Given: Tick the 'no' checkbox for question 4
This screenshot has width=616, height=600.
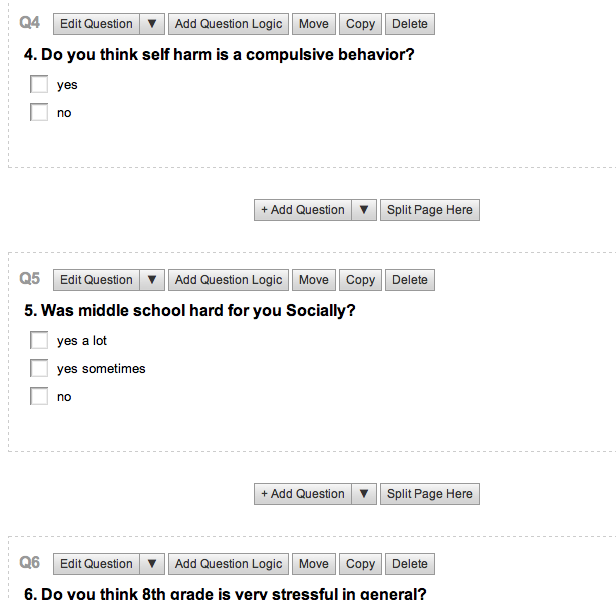Looking at the screenshot, I should pos(39,113).
